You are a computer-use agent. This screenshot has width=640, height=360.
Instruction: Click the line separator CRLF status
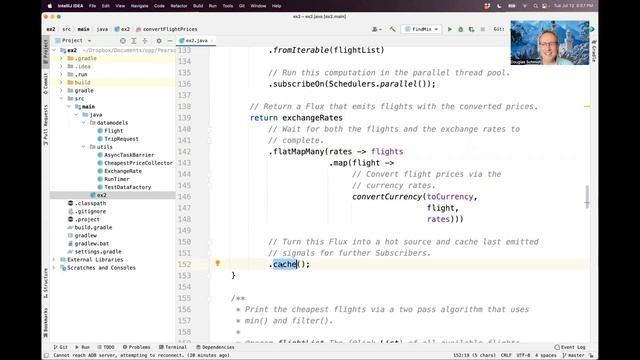pyautogui.click(x=506, y=356)
